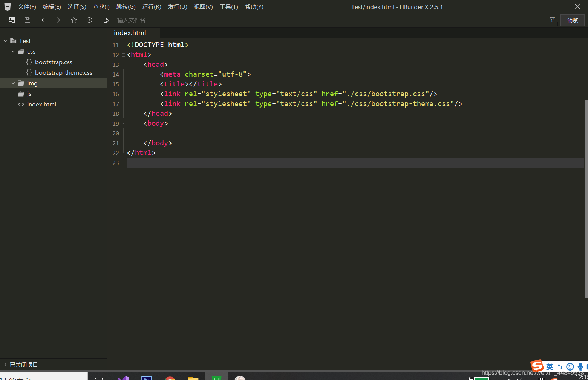
Task: Click the Sogou S input method logo
Action: coord(537,366)
